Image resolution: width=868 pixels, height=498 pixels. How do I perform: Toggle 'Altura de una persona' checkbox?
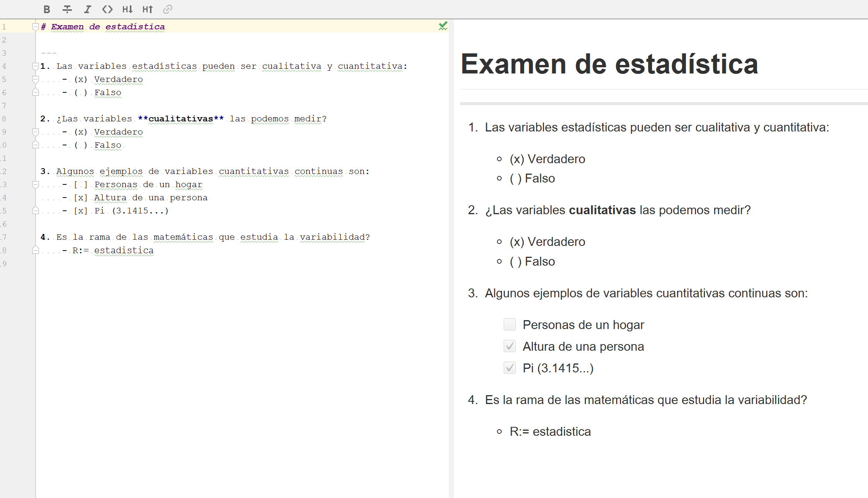point(509,346)
